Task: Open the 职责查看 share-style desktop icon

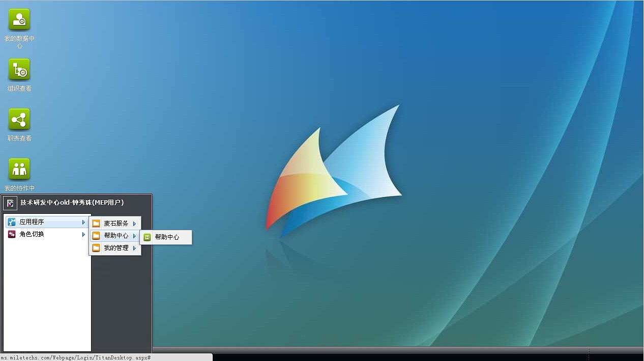Action: tap(19, 119)
